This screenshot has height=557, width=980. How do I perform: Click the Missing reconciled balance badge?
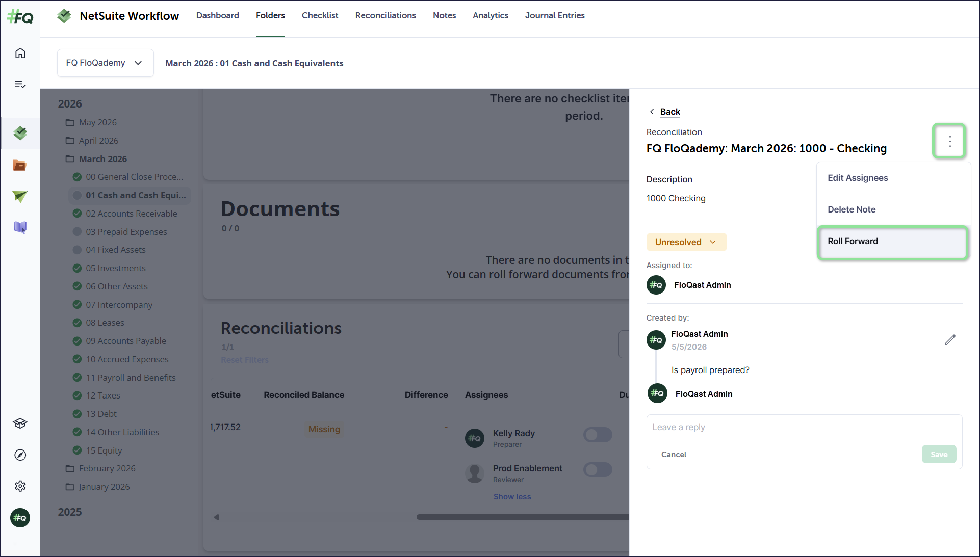(x=324, y=429)
